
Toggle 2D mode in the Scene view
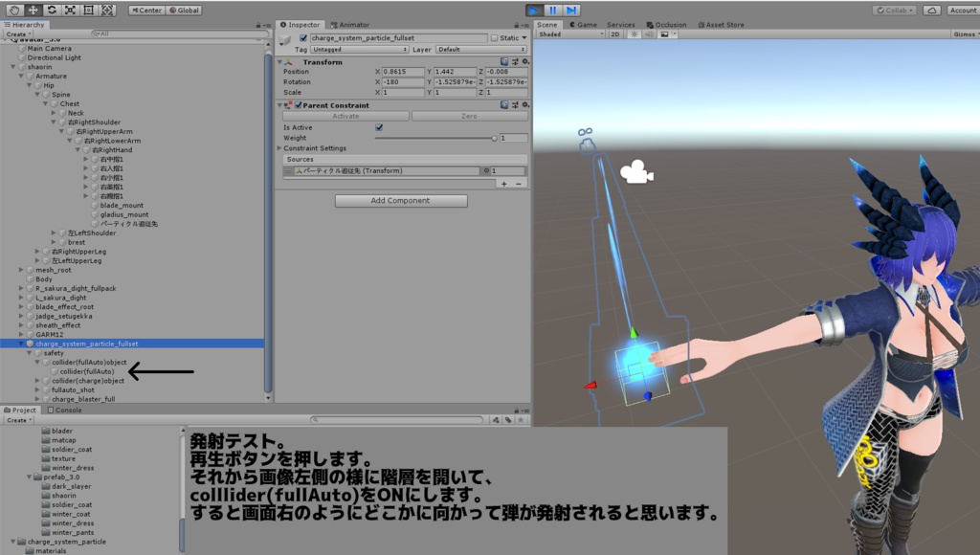click(617, 33)
